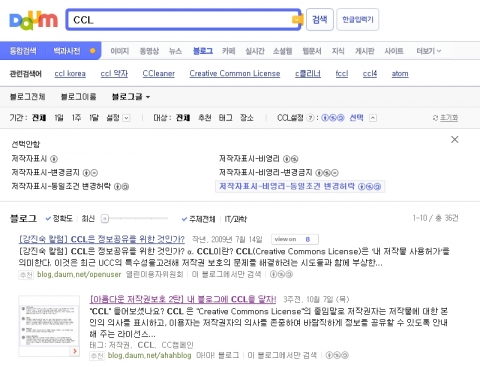Click related search 'ccl 약자'
The height and width of the screenshot is (367, 480).
pos(114,74)
